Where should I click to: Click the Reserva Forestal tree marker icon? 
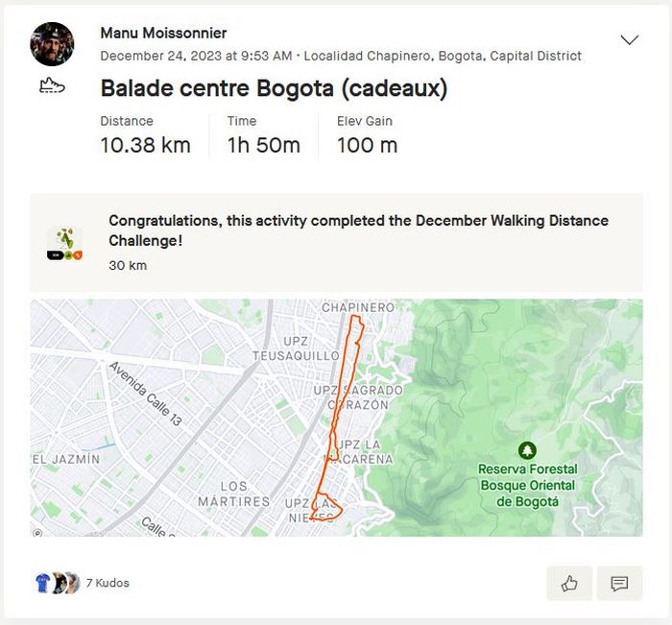tap(527, 450)
